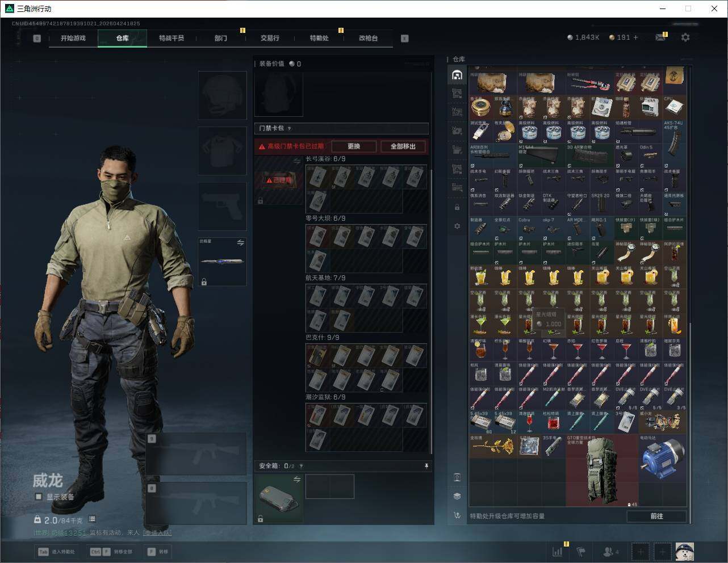The height and width of the screenshot is (563, 728).
Task: Click the 全部移出 button
Action: pos(403,146)
